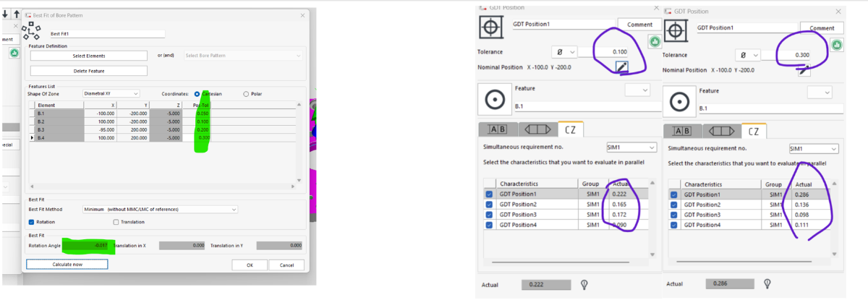The image size is (868, 300).
Task: Select CZ tab in left GDT window
Action: 571,129
